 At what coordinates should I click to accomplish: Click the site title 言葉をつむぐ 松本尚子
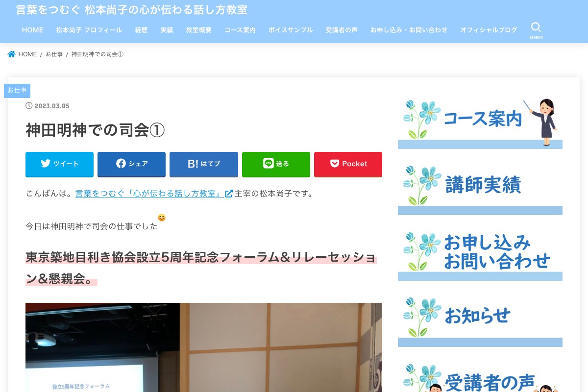132,10
